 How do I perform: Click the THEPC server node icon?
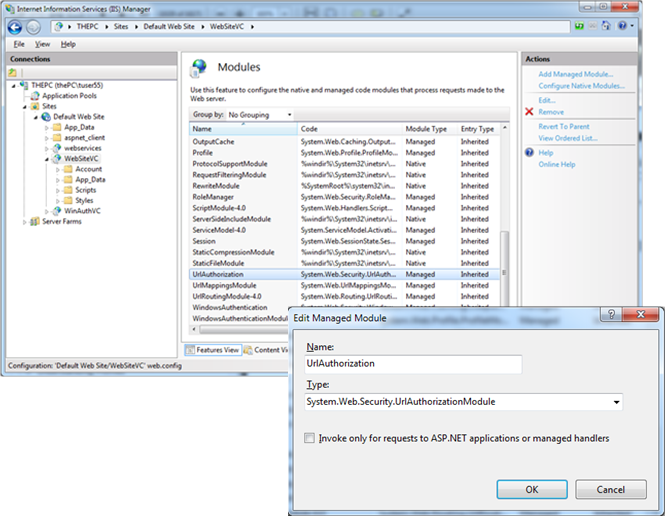(24, 85)
